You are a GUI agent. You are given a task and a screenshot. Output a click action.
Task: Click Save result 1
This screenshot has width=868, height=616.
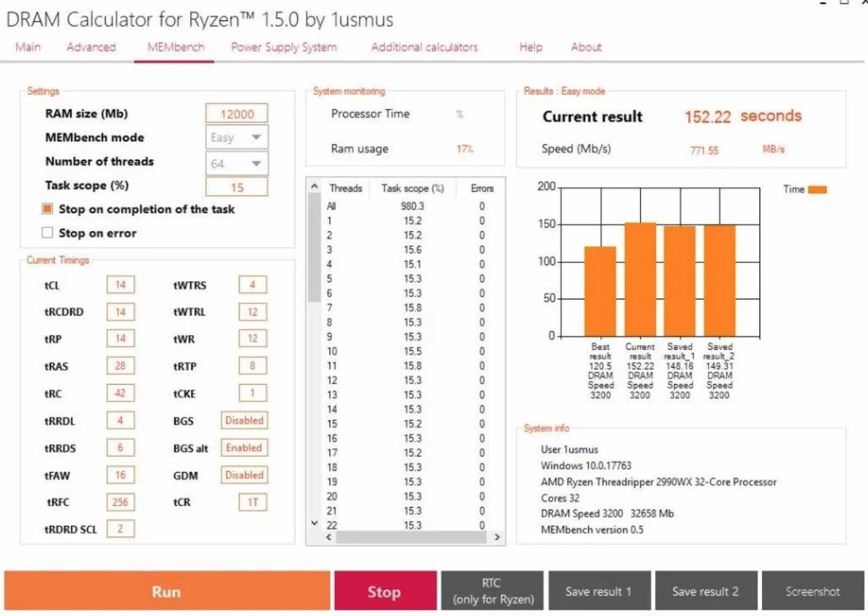[599, 591]
